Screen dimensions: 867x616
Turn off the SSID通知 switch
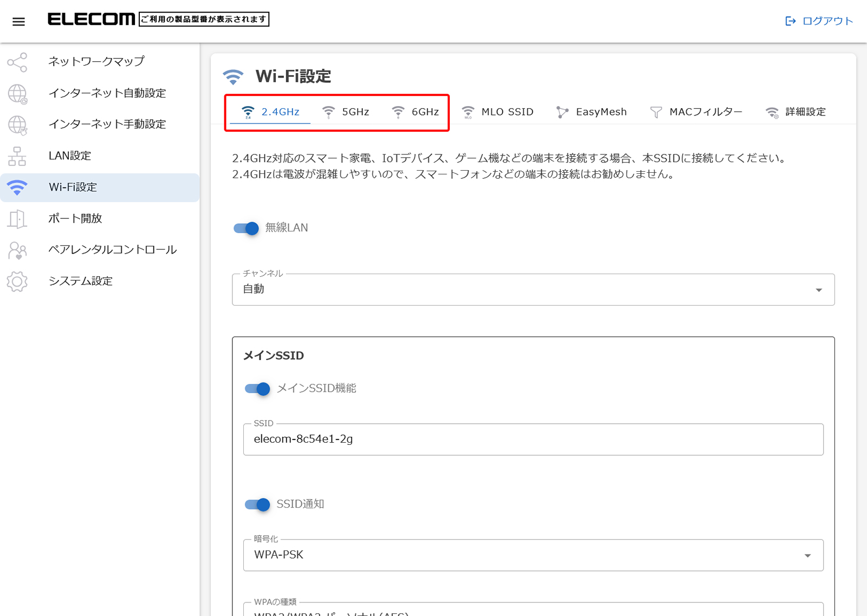coord(257,504)
